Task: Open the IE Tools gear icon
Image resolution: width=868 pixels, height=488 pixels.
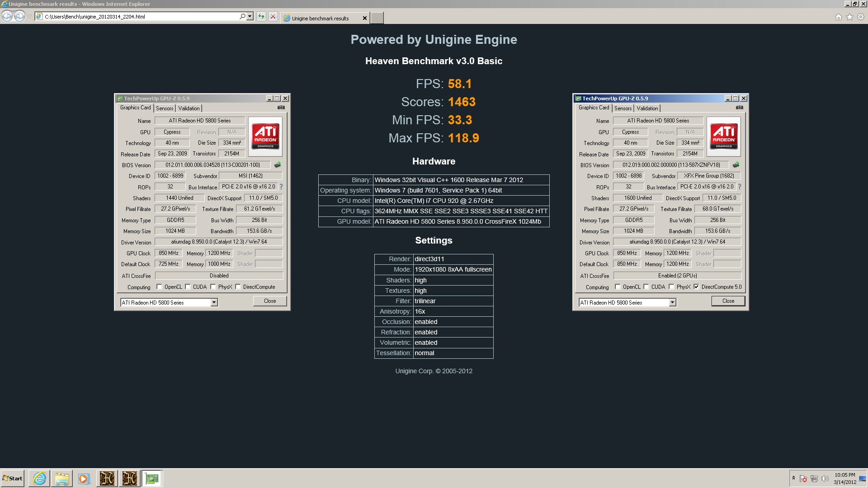Action: point(861,17)
